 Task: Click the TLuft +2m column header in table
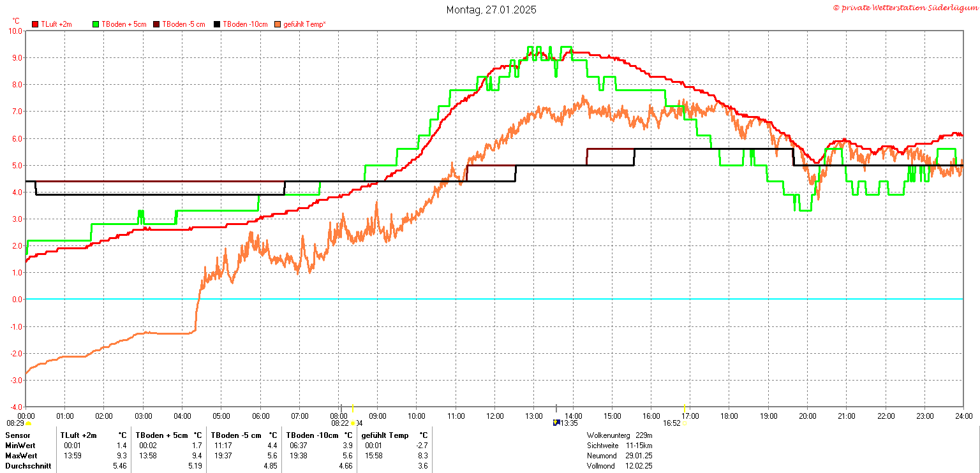[x=78, y=435]
